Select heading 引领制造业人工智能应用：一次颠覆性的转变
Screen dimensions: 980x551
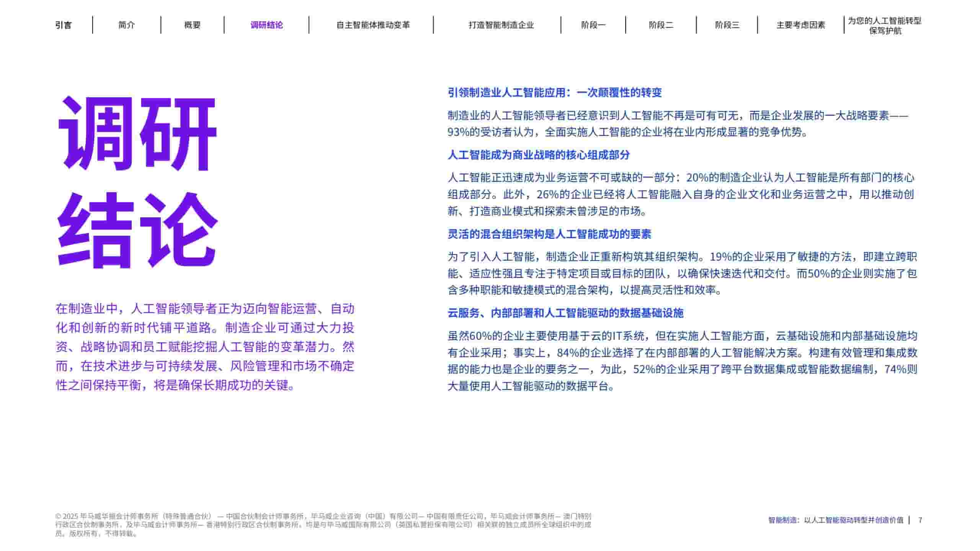click(555, 93)
